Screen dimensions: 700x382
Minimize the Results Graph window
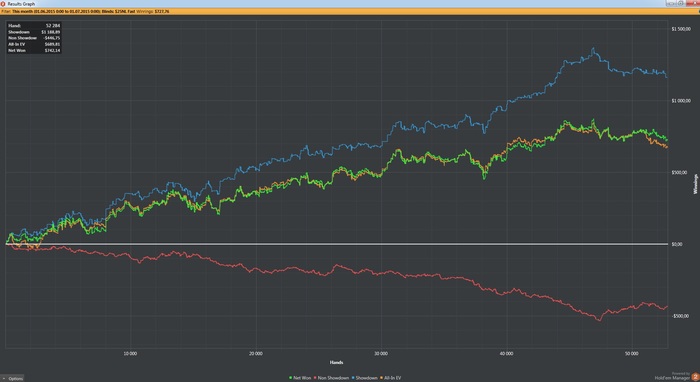pyautogui.click(x=671, y=3)
